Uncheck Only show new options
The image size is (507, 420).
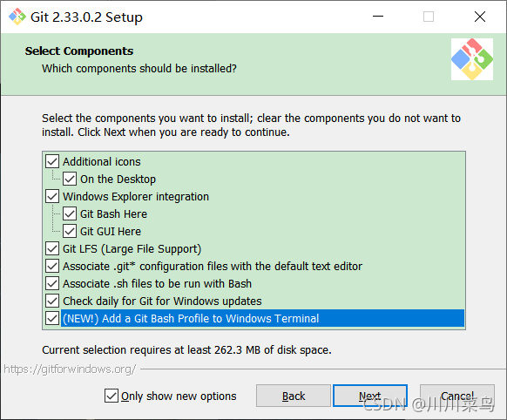(112, 396)
